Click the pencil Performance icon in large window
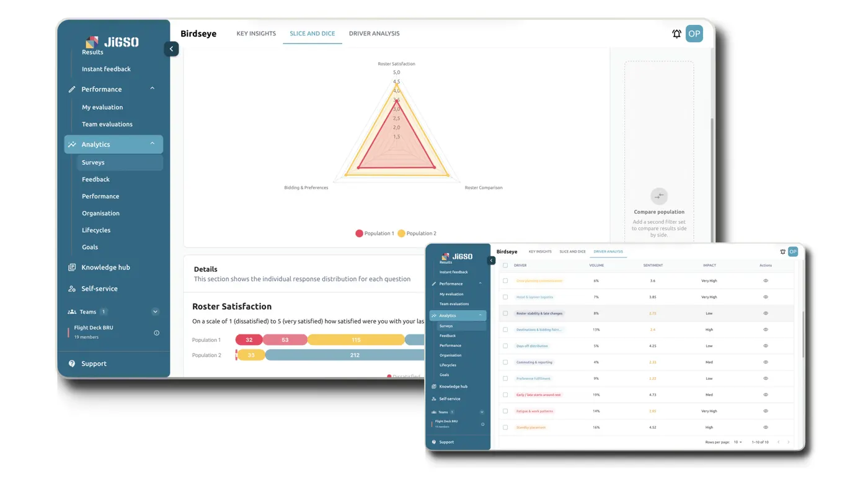Image resolution: width=868 pixels, height=489 pixels. [72, 89]
